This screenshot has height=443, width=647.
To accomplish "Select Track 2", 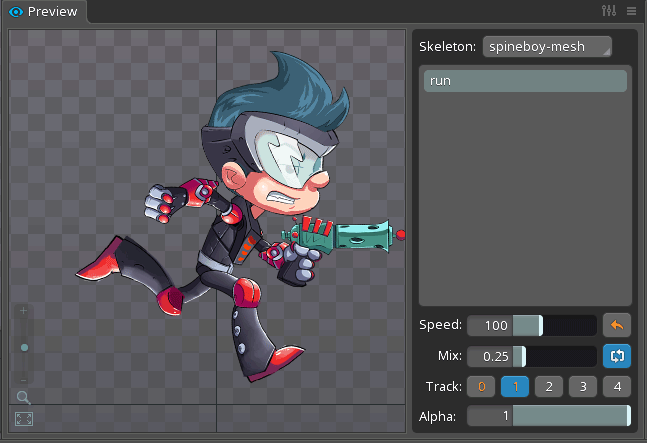I will [549, 387].
